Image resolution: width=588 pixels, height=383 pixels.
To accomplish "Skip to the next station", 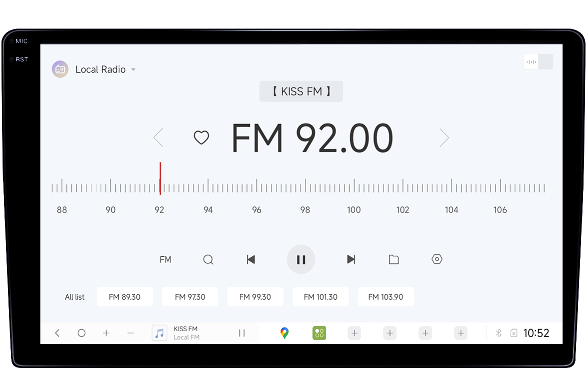I will [351, 260].
